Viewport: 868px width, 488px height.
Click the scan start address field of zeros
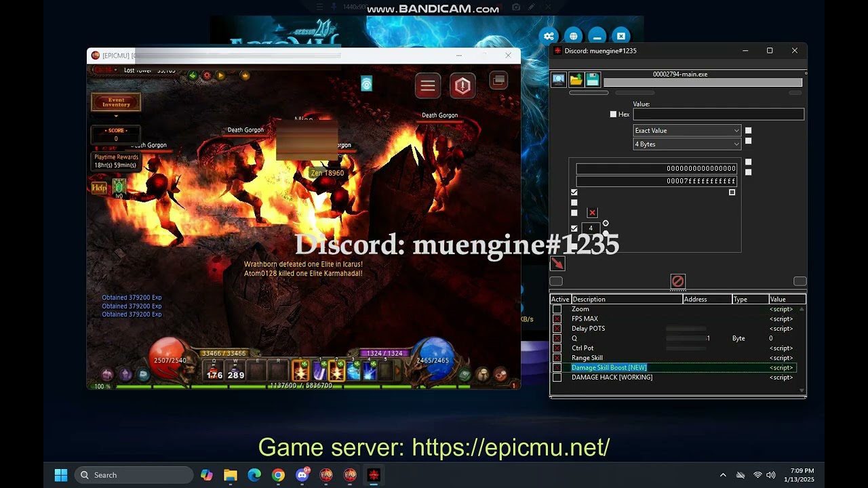[x=656, y=168]
